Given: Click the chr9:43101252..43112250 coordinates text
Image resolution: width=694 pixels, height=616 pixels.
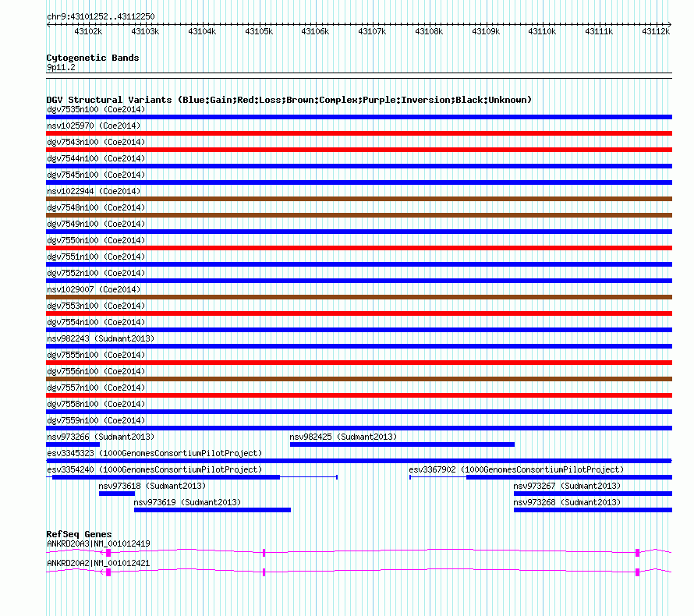Looking at the screenshot, I should click(101, 16).
